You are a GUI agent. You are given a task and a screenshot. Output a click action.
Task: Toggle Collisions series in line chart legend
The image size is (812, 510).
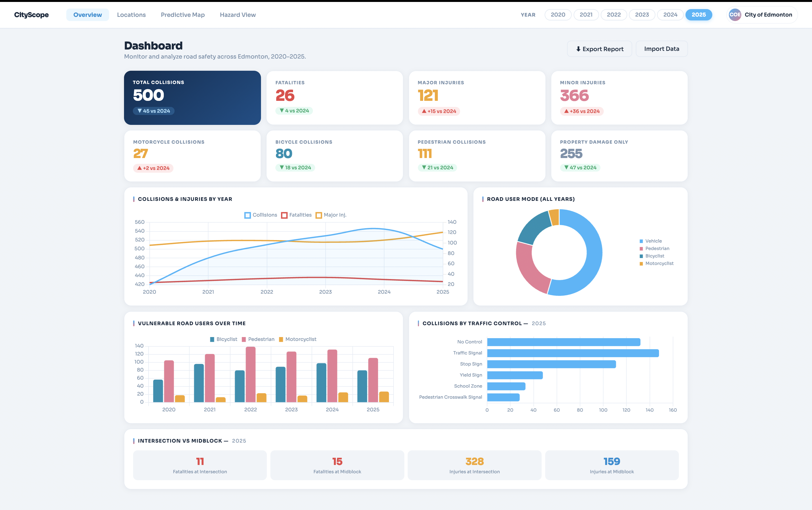click(x=247, y=215)
